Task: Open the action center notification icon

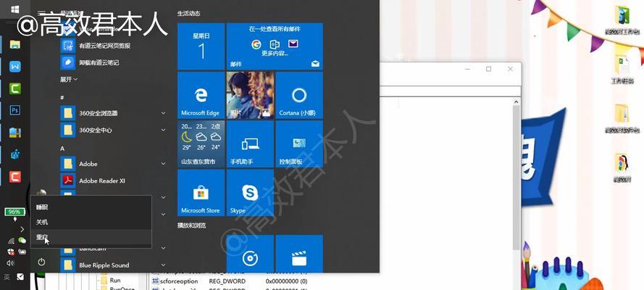Action: [20, 276]
